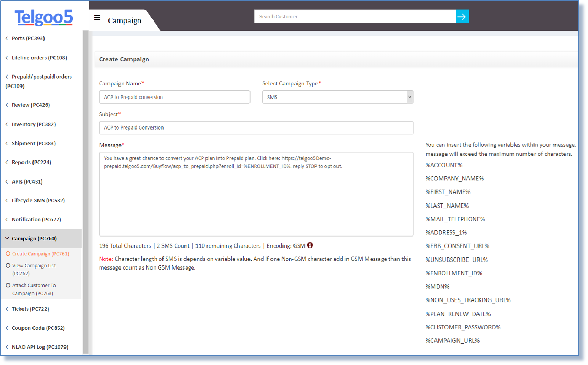Expand Coupon Code (PC852) menu

[37, 328]
